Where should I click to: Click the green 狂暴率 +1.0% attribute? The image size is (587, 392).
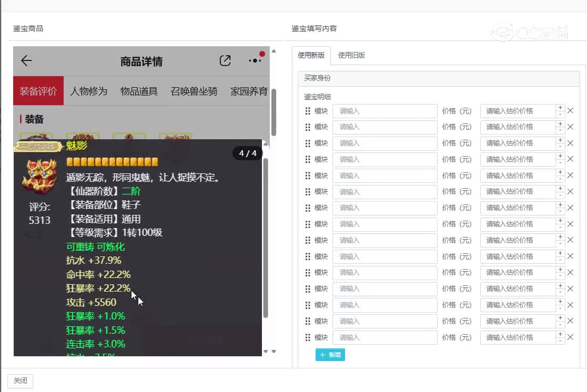coord(95,316)
